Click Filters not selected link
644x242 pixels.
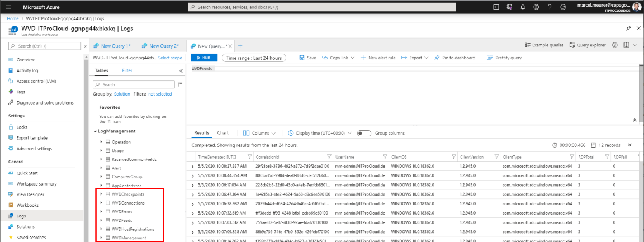160,94
